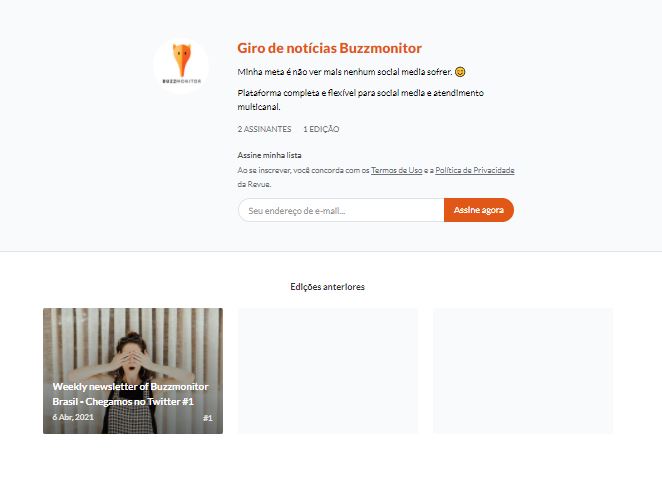Open the Giro de notícias Buzzmonitor title
The height and width of the screenshot is (499, 662).
point(329,48)
